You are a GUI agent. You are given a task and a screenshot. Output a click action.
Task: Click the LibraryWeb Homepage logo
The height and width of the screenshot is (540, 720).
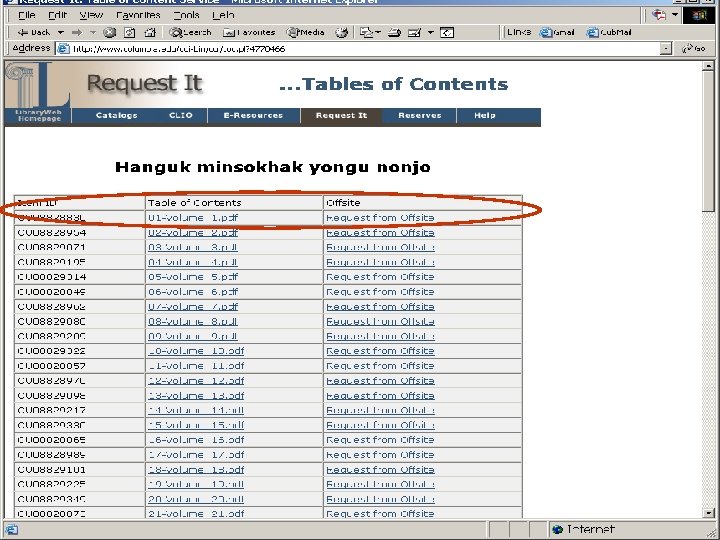38,93
